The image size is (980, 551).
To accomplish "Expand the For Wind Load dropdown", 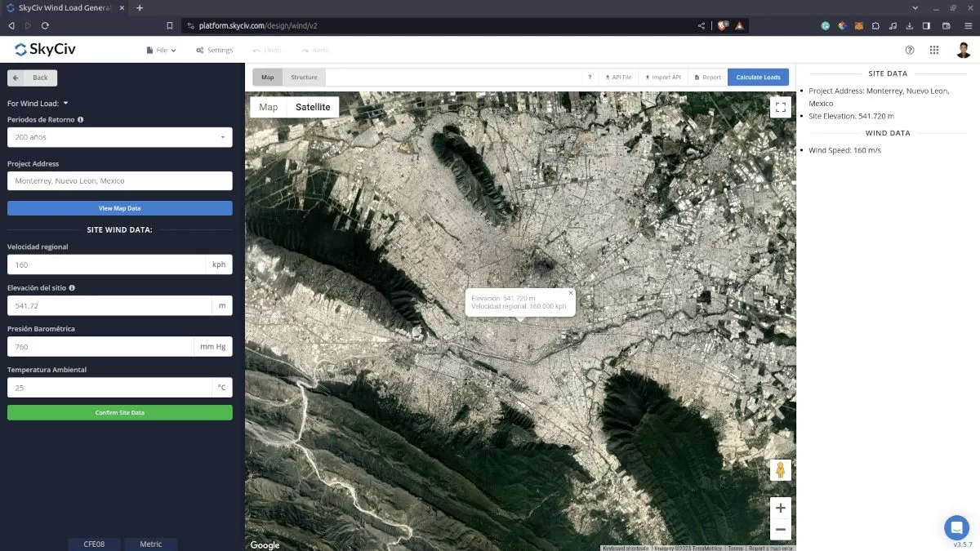I will tap(38, 104).
